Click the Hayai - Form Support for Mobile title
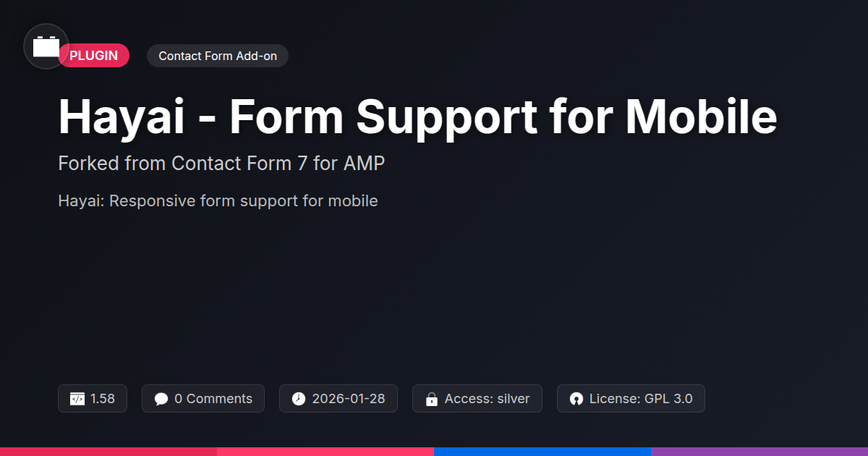Viewport: 868px width, 456px height. pos(417,117)
